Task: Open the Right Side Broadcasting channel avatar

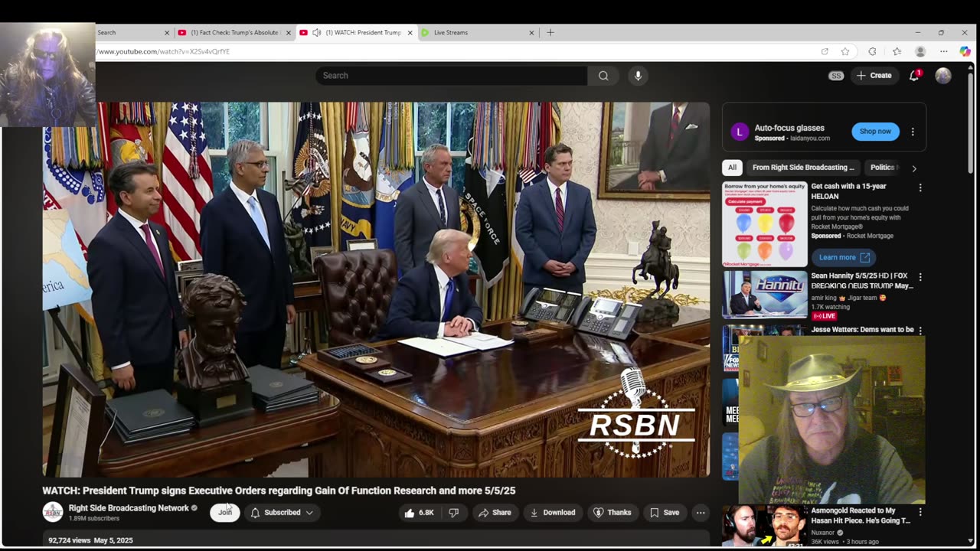Action: coord(53,512)
